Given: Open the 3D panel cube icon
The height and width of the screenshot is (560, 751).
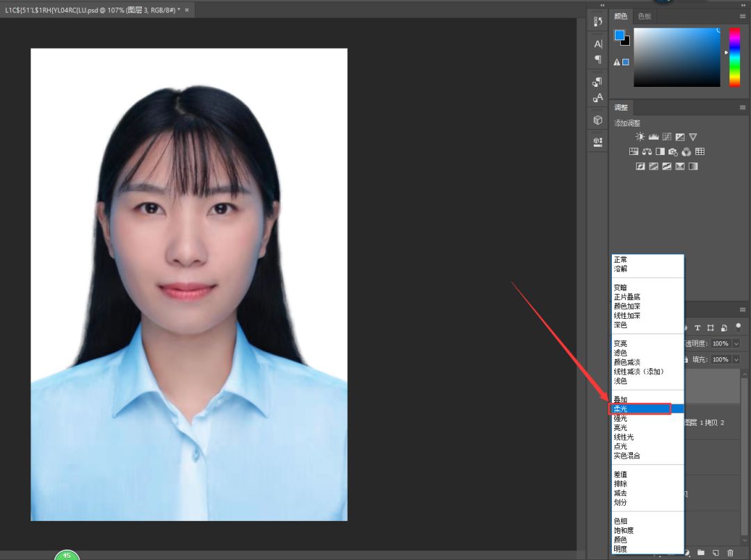Looking at the screenshot, I should pos(597,120).
